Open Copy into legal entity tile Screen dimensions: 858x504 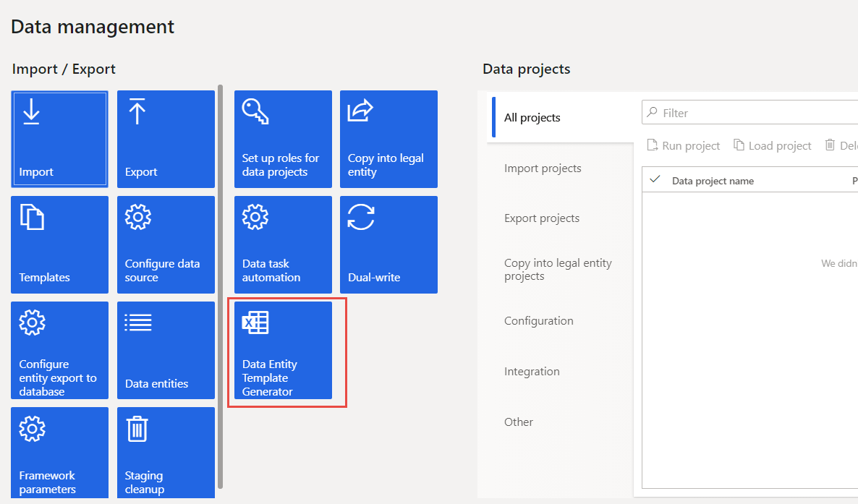[388, 139]
